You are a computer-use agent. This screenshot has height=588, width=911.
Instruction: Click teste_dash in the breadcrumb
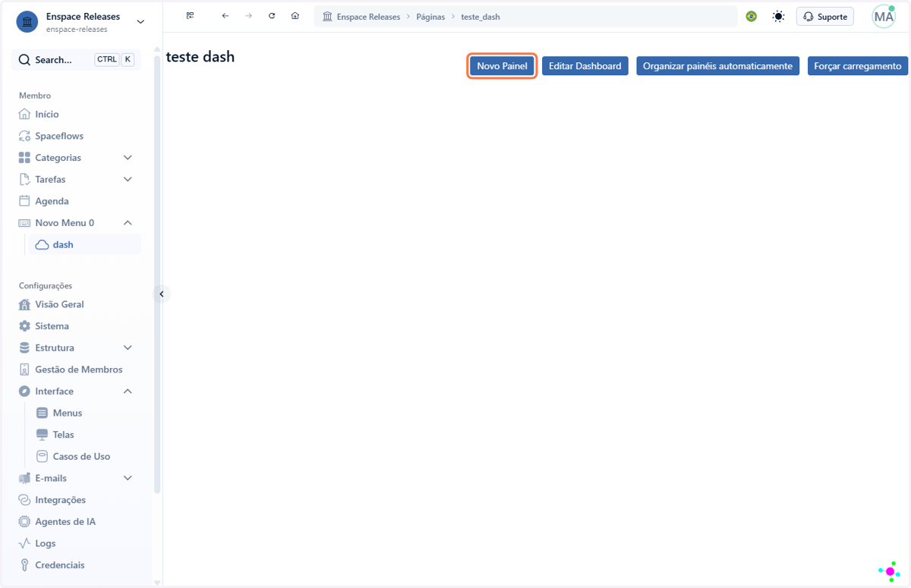pyautogui.click(x=481, y=17)
